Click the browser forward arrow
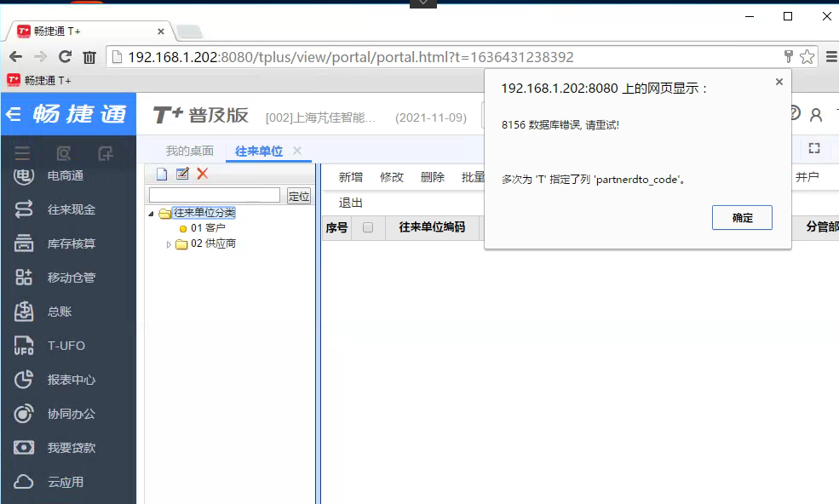Image resolution: width=839 pixels, height=504 pixels. click(x=41, y=57)
